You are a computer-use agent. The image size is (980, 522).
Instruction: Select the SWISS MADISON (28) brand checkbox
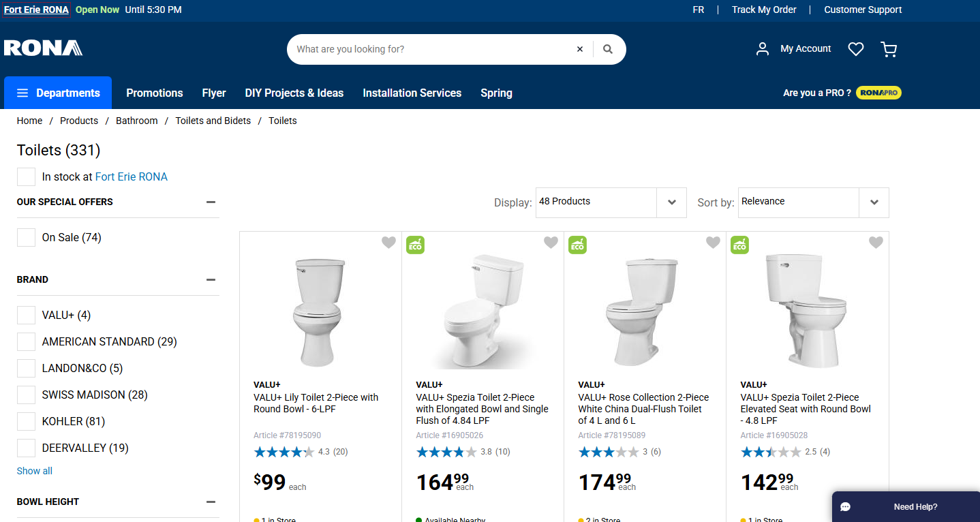coord(26,395)
